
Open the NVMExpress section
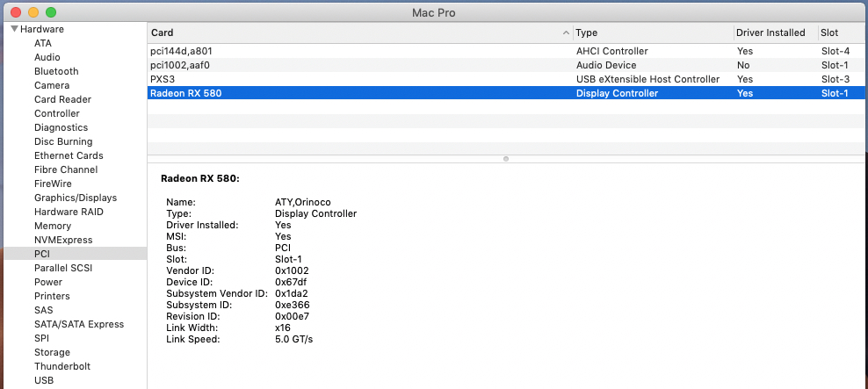pyautogui.click(x=63, y=240)
